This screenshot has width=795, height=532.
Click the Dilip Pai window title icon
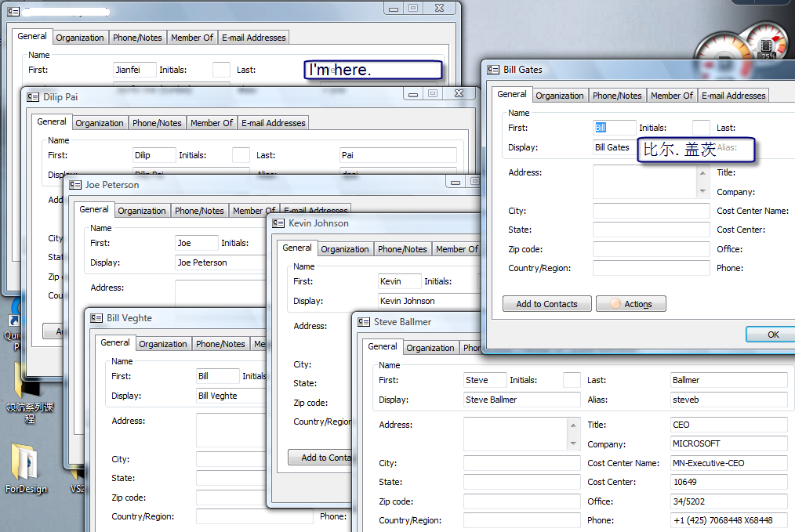(x=33, y=97)
